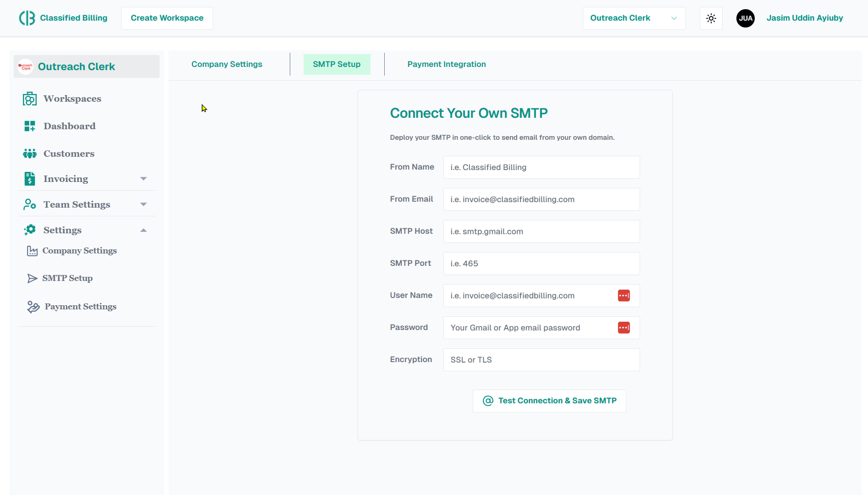
Task: Click the Team Settings sidebar label
Action: (x=77, y=204)
